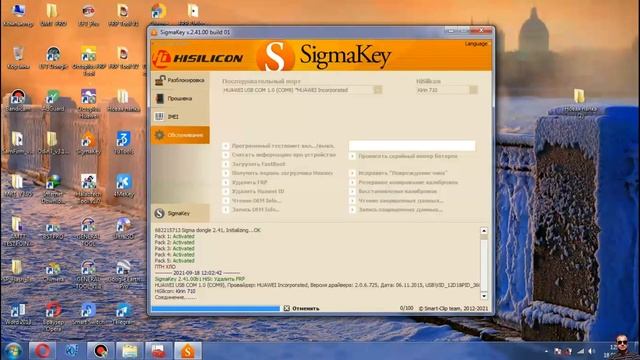Open the EFT Dongle desktop shortcut
The width and height of the screenshot is (640, 360).
(53, 58)
